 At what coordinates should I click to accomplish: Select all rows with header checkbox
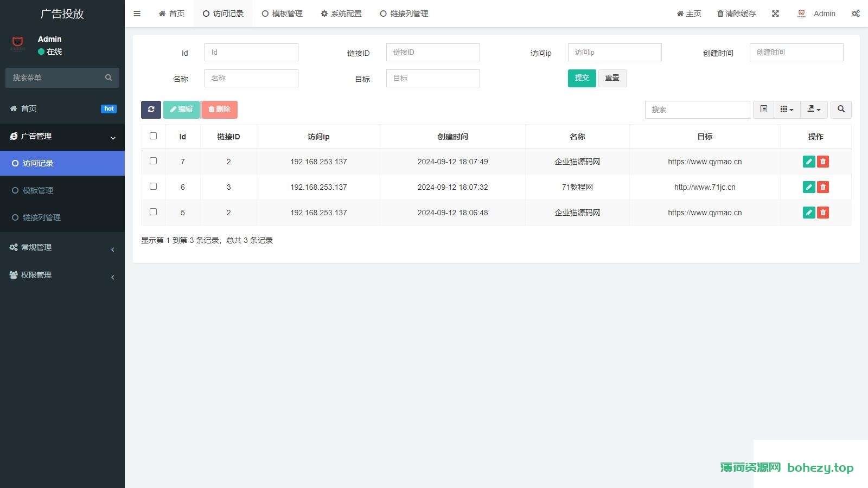[153, 136]
